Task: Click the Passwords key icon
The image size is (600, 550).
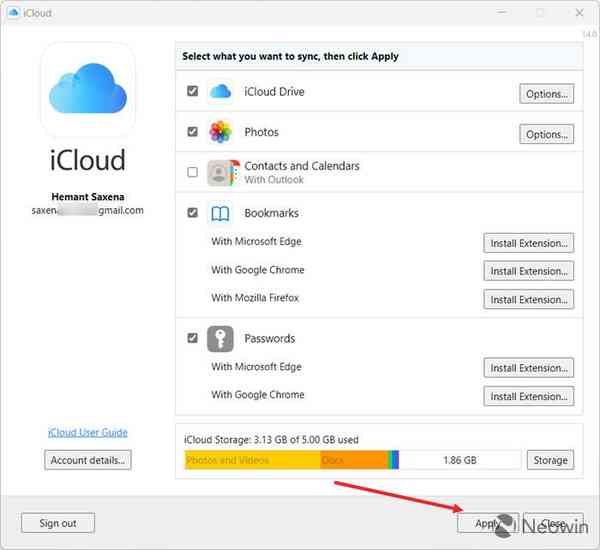Action: pyautogui.click(x=220, y=338)
